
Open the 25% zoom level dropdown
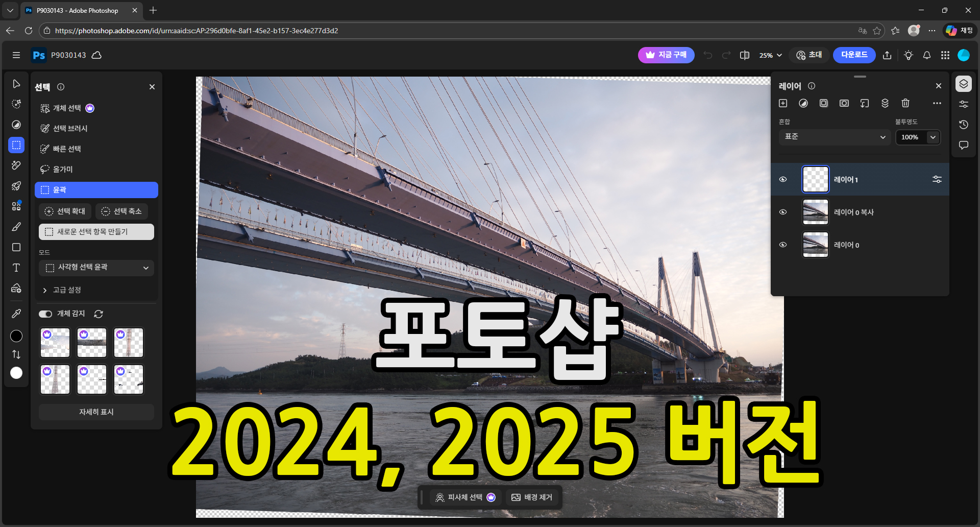(771, 55)
